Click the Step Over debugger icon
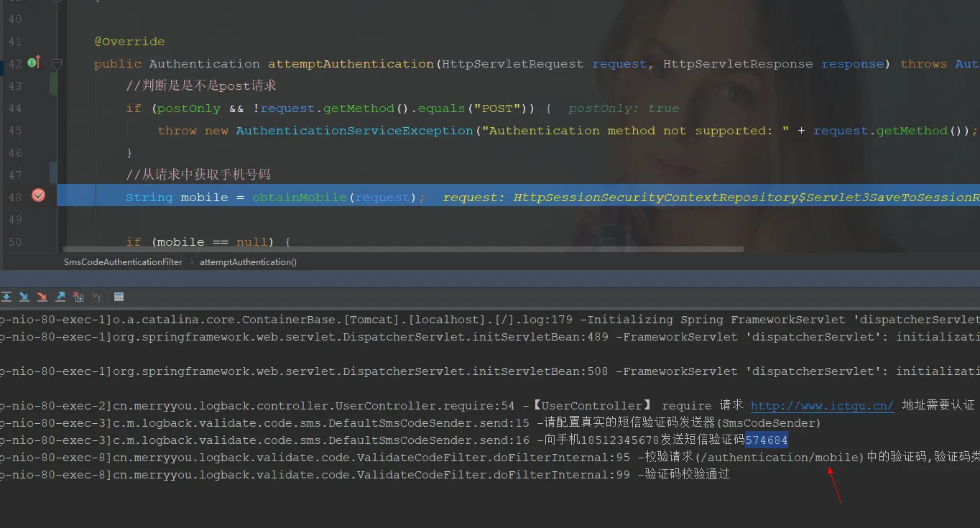This screenshot has height=528, width=980. coord(6,296)
